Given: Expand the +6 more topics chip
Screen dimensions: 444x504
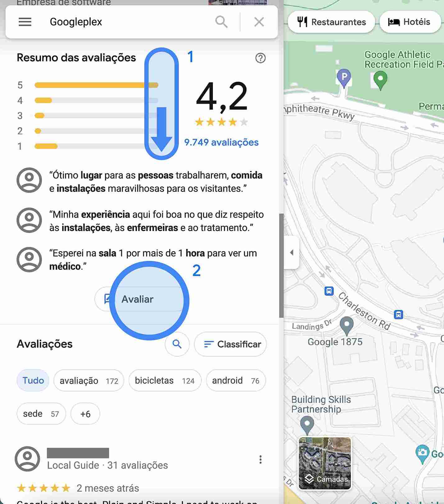Looking at the screenshot, I should 85,414.
